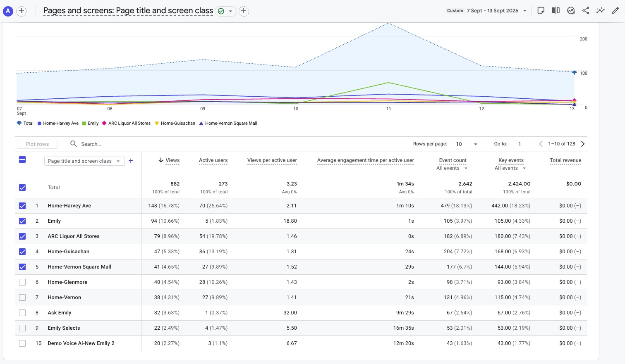The image size is (625, 364).
Task: Click the Plot rows button
Action: coord(37,144)
